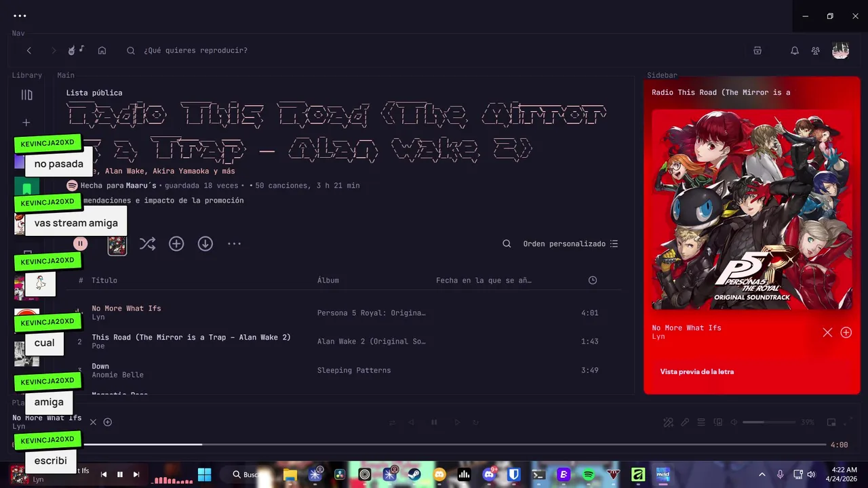
Task: Open the play queue
Action: pyautogui.click(x=702, y=422)
